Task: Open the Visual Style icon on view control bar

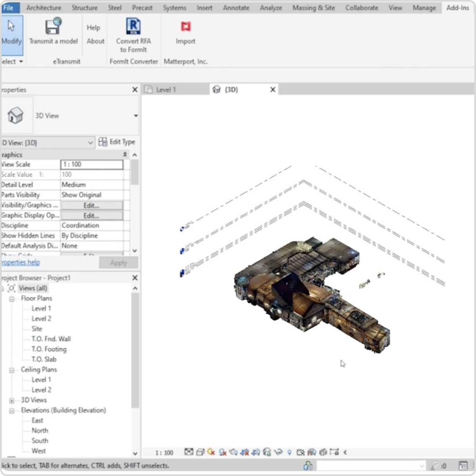Action: pos(199,453)
